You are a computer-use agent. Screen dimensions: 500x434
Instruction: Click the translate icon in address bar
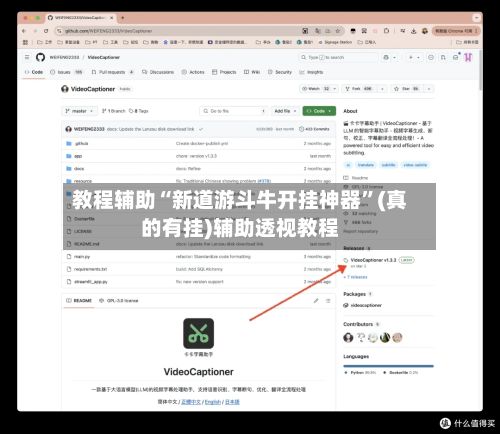pos(318,31)
